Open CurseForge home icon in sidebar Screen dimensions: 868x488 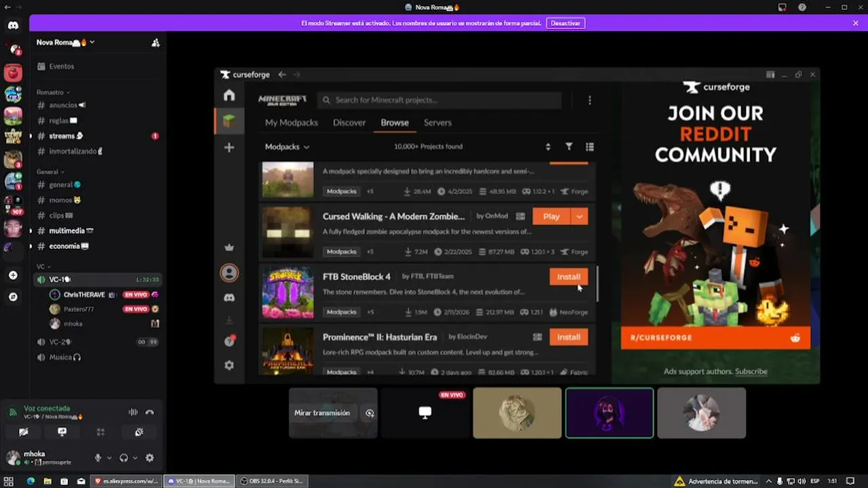[x=229, y=96]
